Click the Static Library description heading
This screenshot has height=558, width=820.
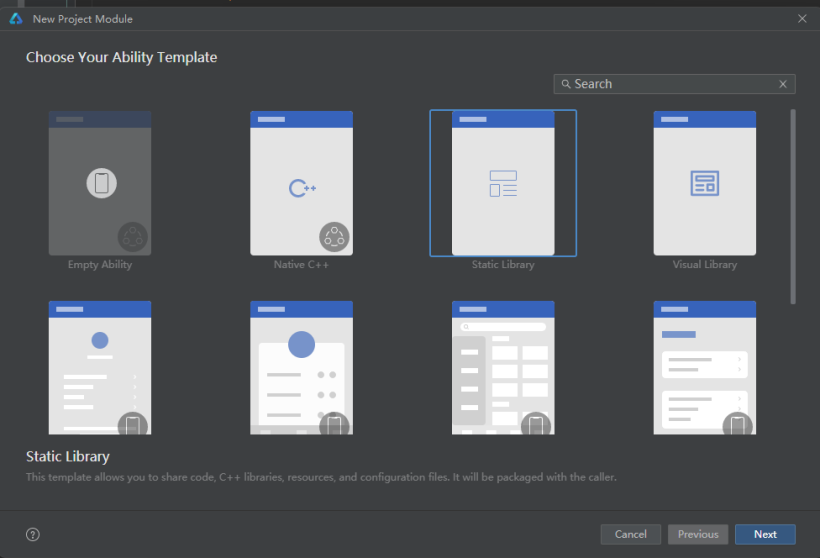coord(68,457)
